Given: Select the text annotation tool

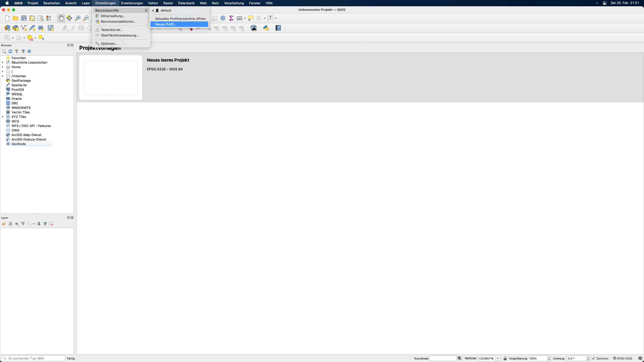Looking at the screenshot, I should [x=271, y=18].
